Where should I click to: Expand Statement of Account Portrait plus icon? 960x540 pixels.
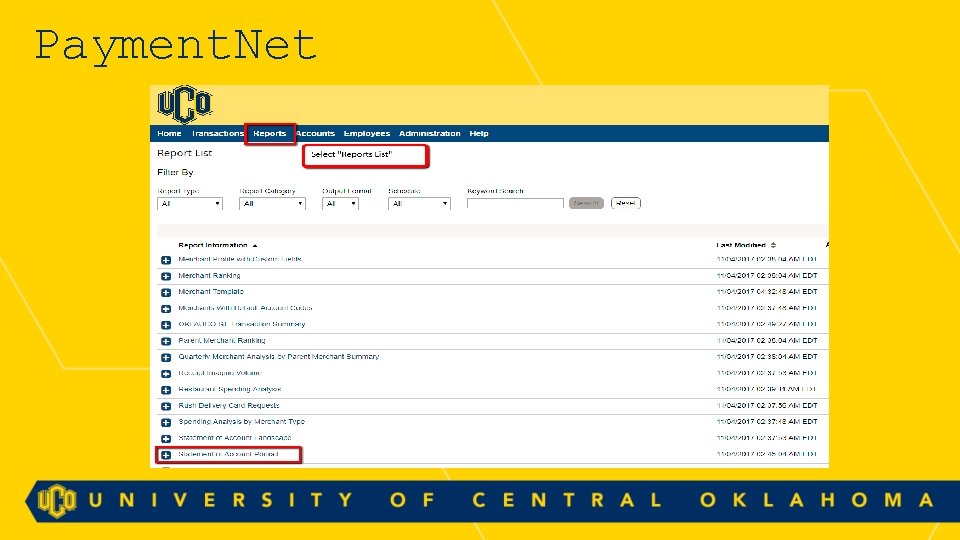click(166, 456)
